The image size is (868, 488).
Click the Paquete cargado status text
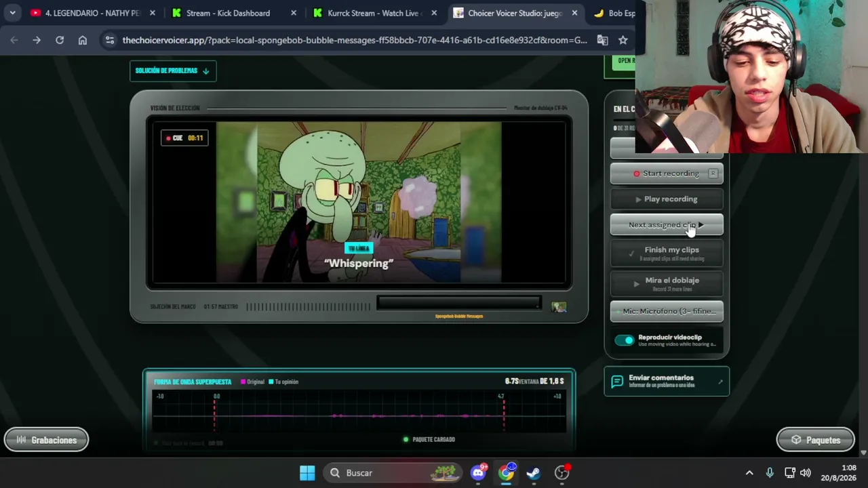pos(434,439)
